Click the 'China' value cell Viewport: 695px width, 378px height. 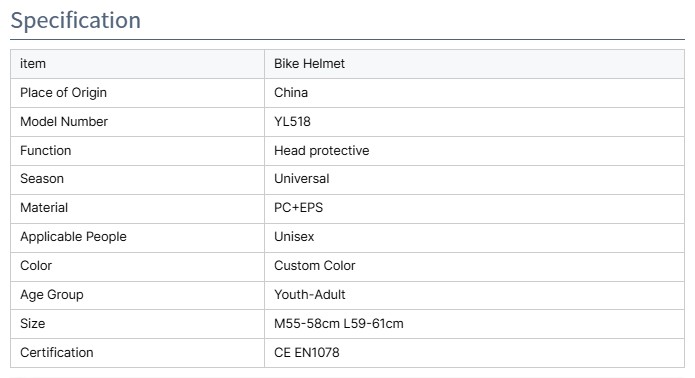point(474,93)
